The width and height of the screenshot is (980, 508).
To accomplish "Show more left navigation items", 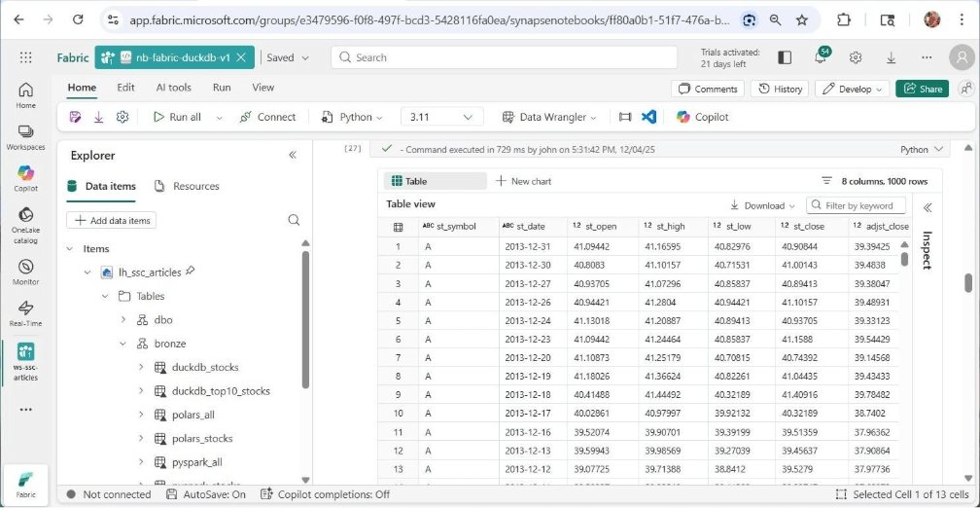I will (x=25, y=410).
